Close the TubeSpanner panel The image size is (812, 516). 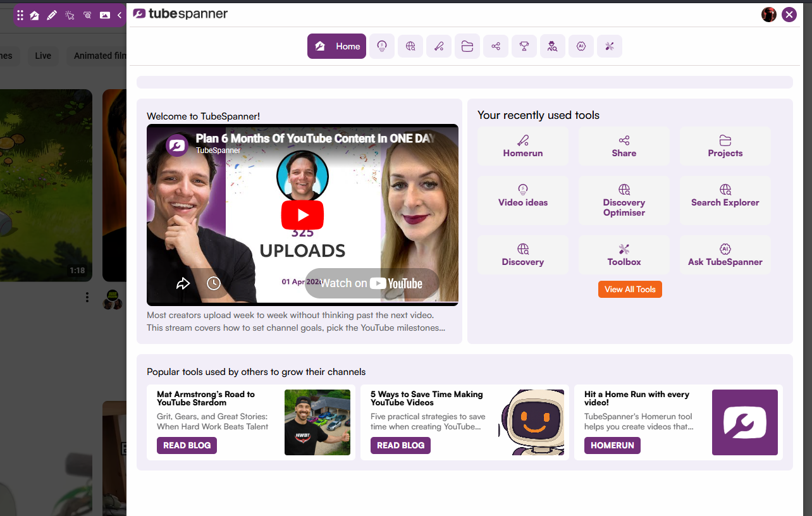point(789,15)
